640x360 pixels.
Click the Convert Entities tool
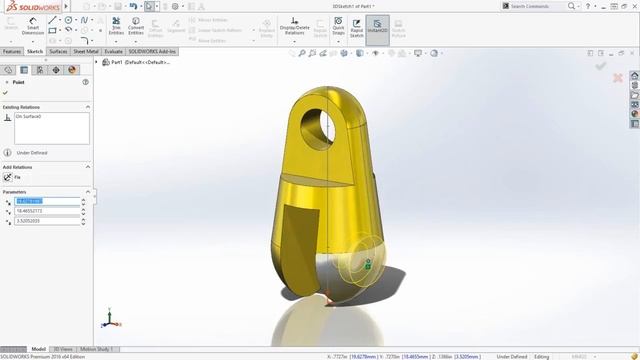(x=136, y=26)
